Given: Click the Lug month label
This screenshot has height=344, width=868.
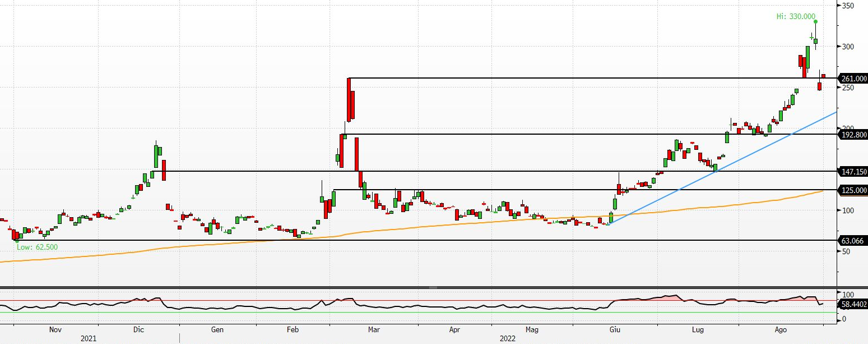Looking at the screenshot, I should point(698,330).
